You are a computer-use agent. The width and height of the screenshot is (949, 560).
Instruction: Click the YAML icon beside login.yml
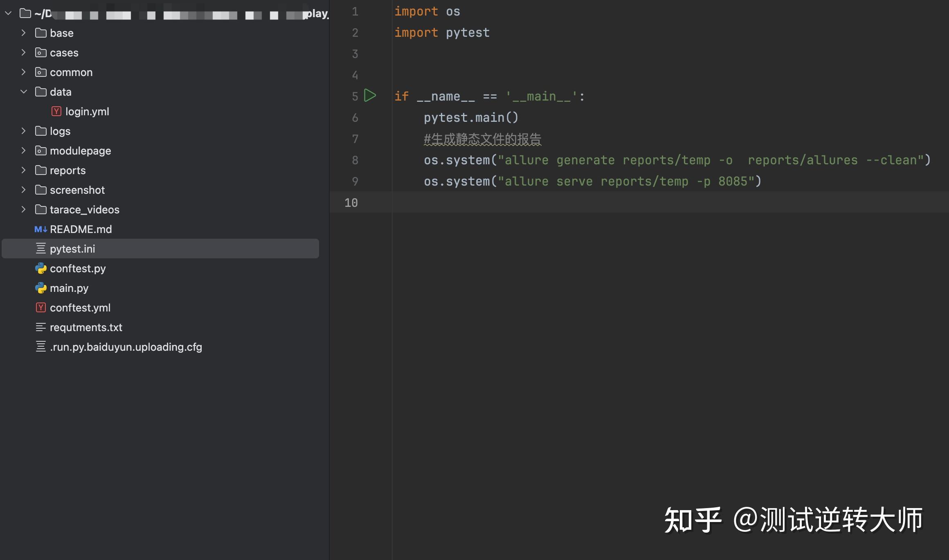(56, 111)
